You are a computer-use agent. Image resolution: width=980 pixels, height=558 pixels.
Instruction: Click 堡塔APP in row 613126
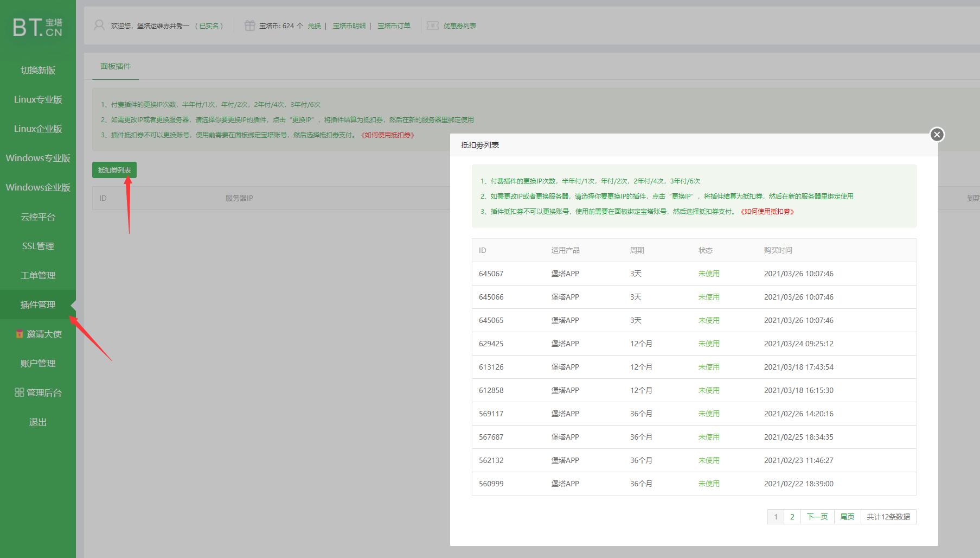point(565,367)
